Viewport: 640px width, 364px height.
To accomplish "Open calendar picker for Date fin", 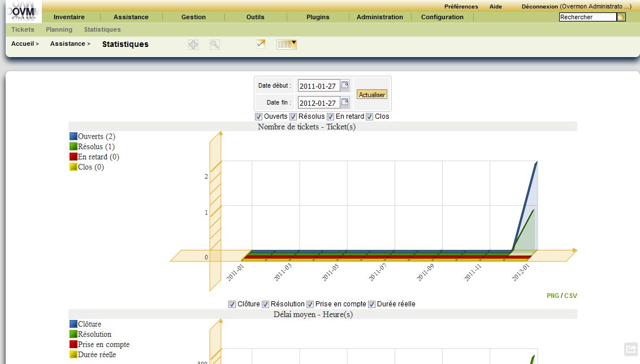I will [x=345, y=102].
